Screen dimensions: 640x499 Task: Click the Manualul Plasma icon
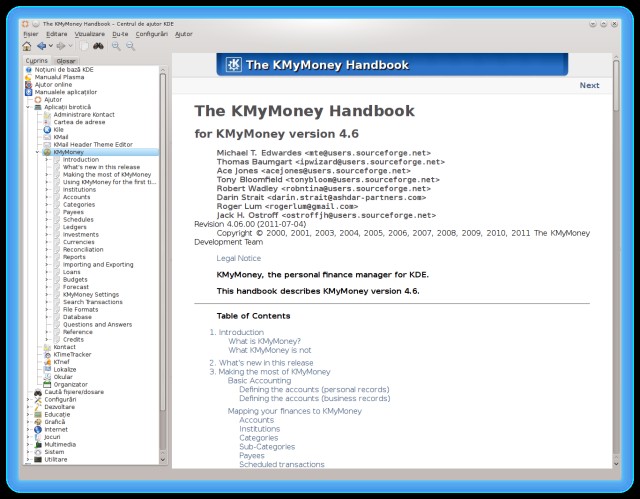29,77
